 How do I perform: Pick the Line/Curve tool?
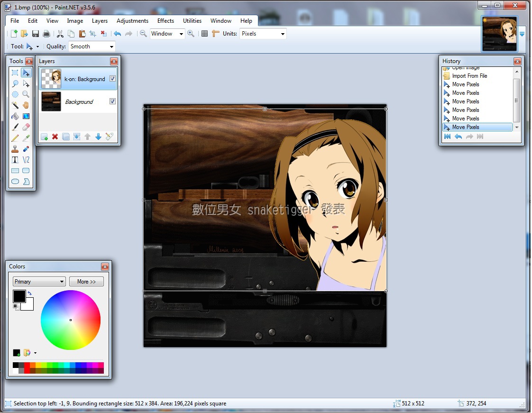pos(26,159)
